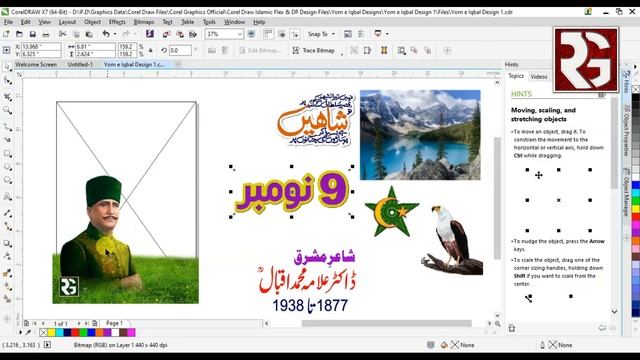The width and height of the screenshot is (640, 360).
Task: Expand the document palette flyout arrow
Action: (20, 333)
